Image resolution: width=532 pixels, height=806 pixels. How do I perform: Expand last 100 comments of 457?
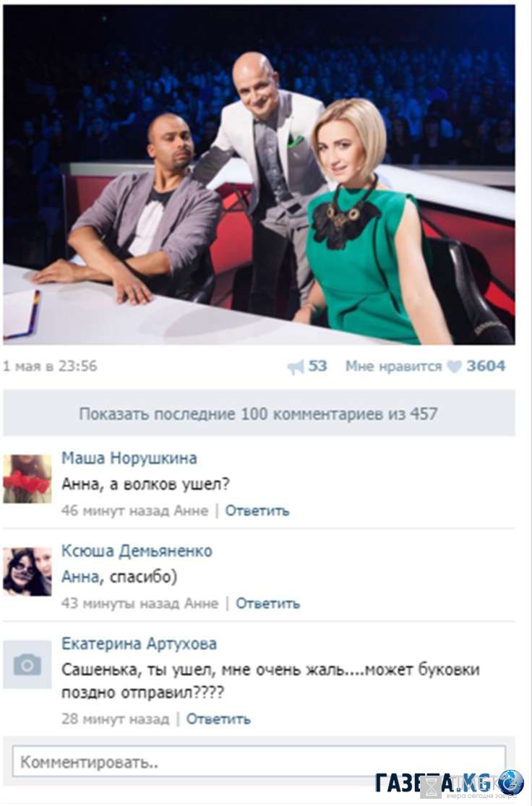click(259, 413)
